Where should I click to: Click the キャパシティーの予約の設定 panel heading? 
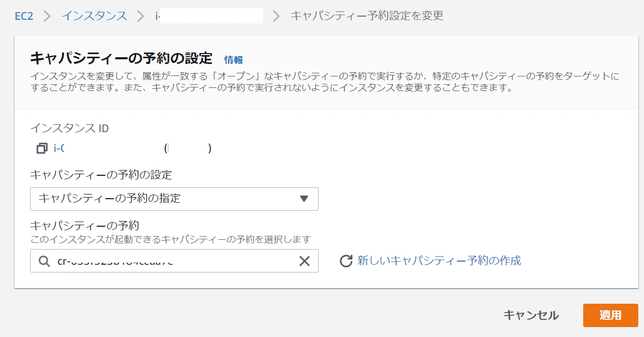coord(122,58)
